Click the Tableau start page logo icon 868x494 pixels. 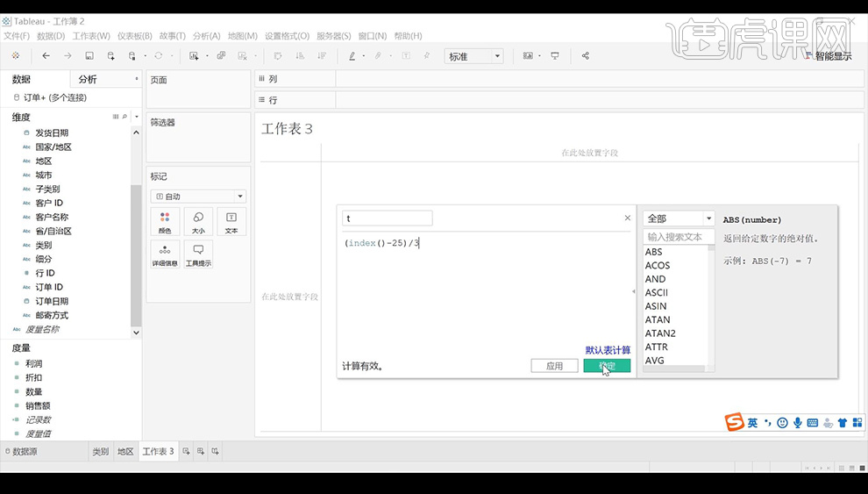click(x=16, y=56)
